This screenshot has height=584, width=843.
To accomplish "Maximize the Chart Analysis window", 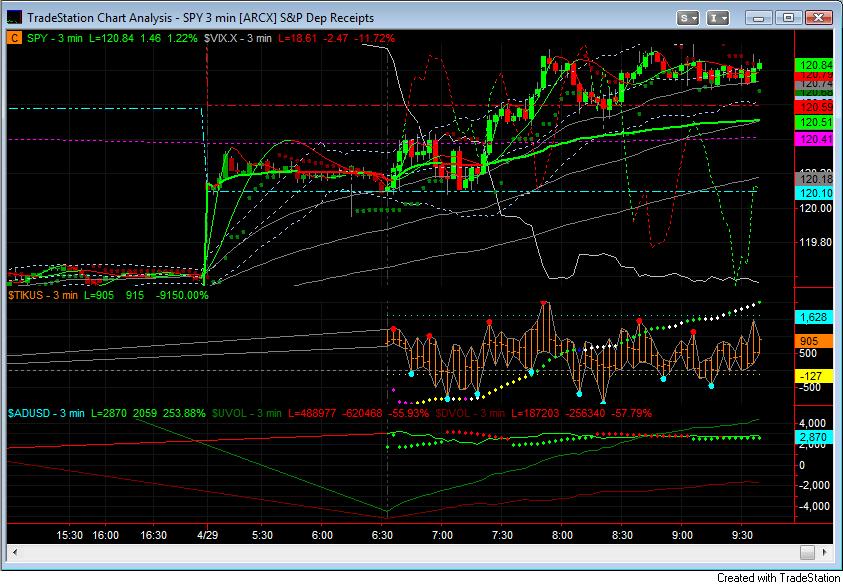I will click(788, 18).
